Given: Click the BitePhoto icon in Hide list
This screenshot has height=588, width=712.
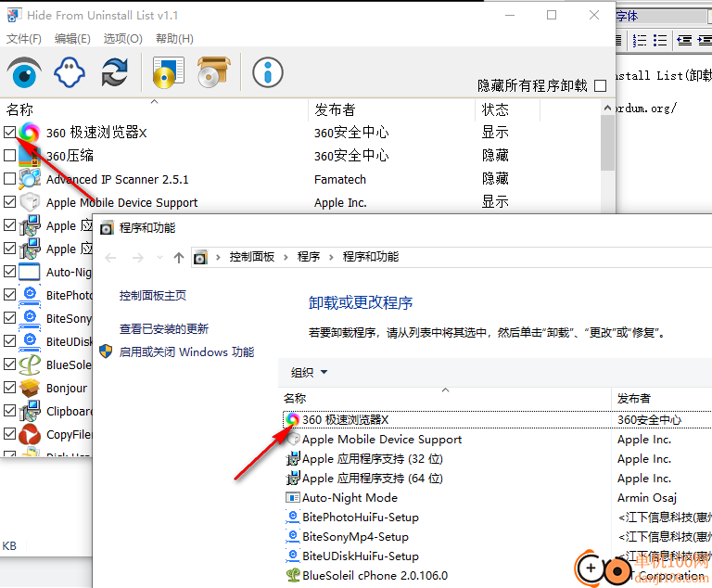Looking at the screenshot, I should (x=30, y=295).
